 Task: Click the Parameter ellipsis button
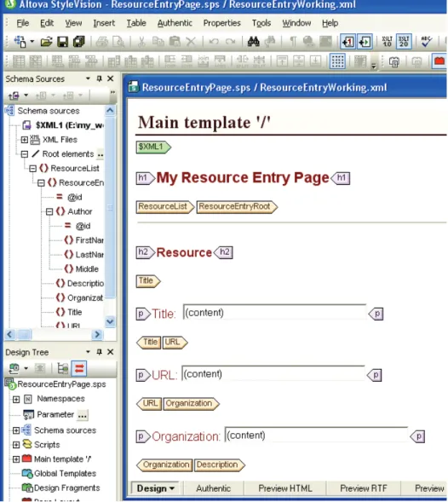coord(83,415)
